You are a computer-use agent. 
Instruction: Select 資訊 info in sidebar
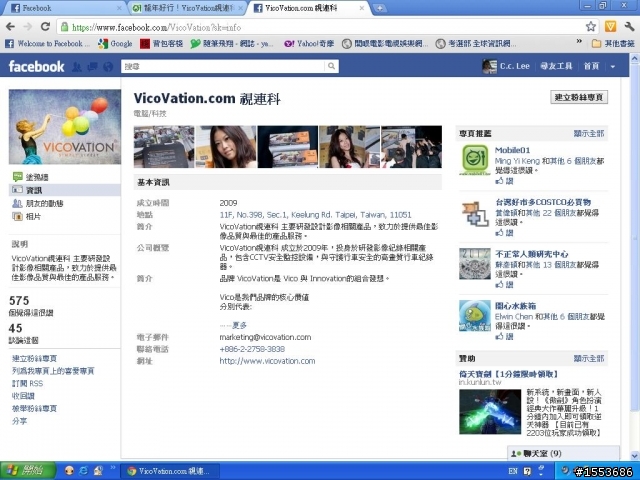[x=64, y=190]
